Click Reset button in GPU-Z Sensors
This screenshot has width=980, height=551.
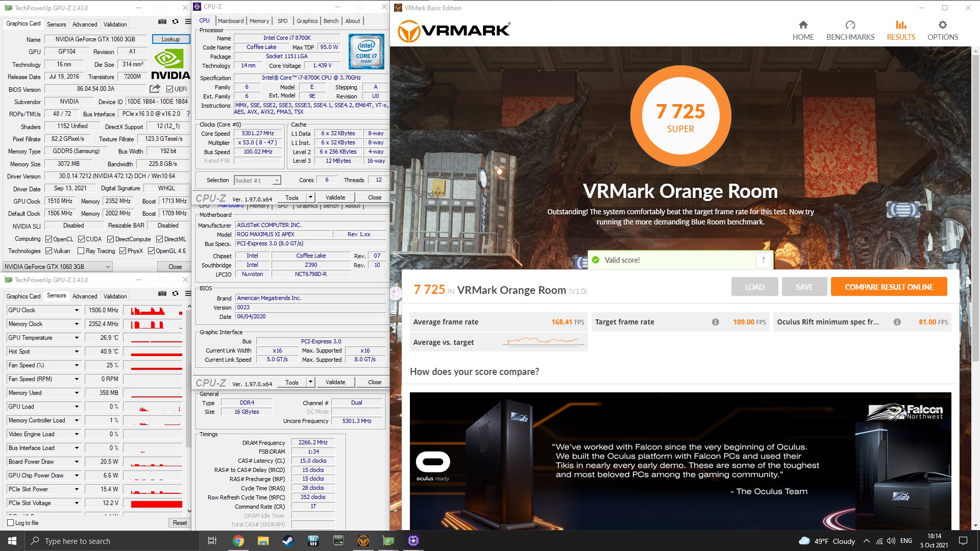(x=180, y=522)
